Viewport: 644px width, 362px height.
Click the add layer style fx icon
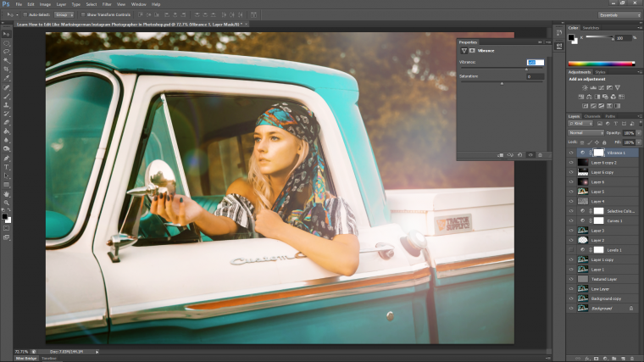(587, 359)
